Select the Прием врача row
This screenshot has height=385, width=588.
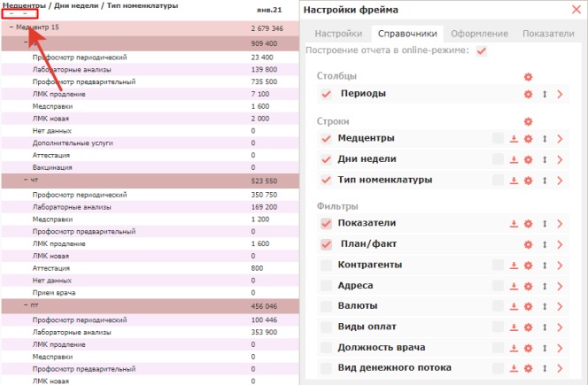coord(150,292)
